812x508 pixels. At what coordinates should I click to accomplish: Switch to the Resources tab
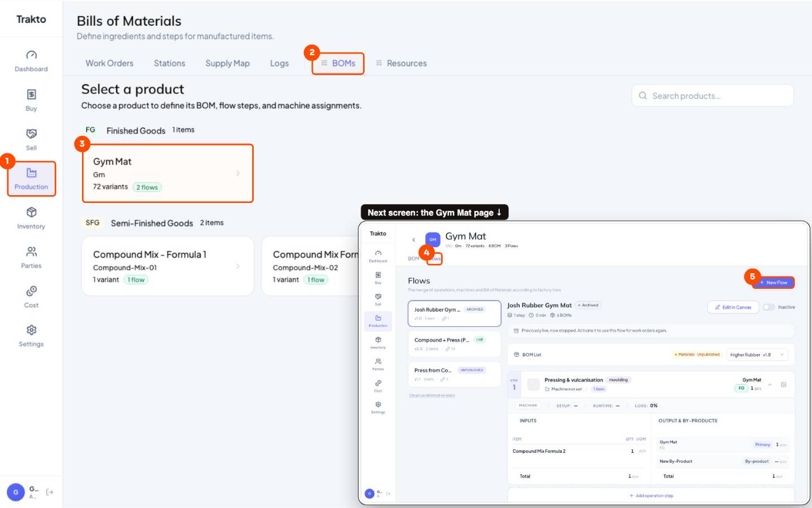401,64
